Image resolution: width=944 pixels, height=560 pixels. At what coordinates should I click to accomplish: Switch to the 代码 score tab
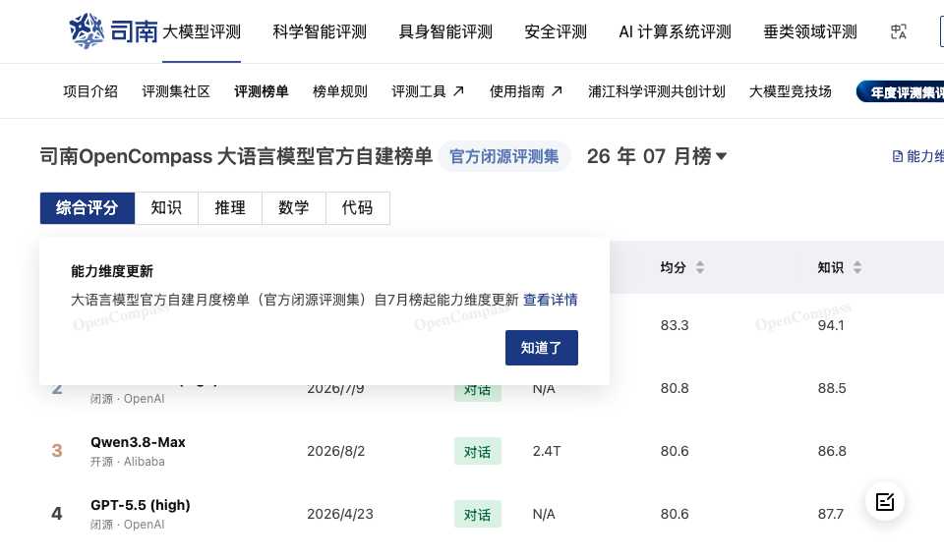pos(358,208)
